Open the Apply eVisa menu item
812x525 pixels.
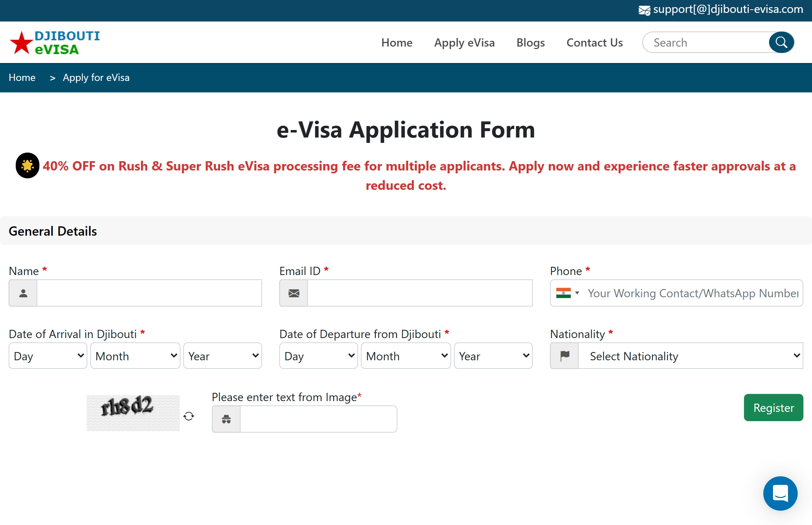[464, 43]
